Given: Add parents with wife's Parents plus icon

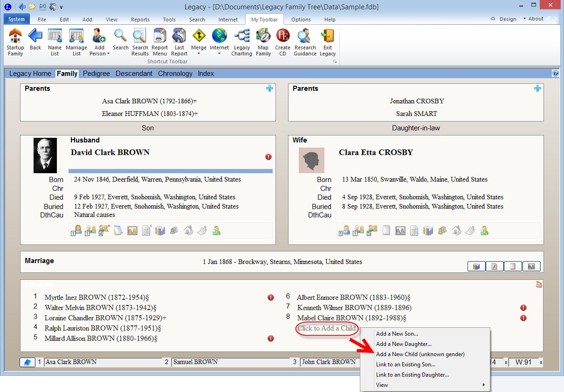Looking at the screenshot, I should pyautogui.click(x=537, y=88).
